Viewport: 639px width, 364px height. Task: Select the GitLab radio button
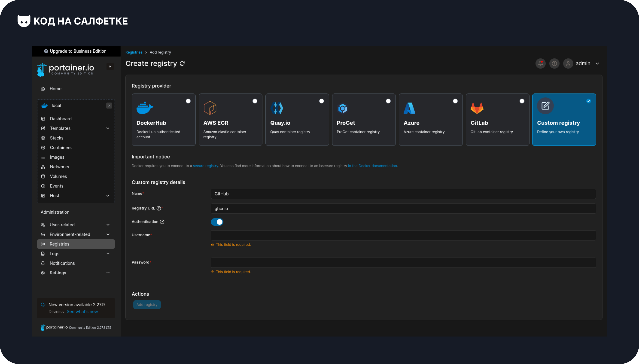point(522,101)
